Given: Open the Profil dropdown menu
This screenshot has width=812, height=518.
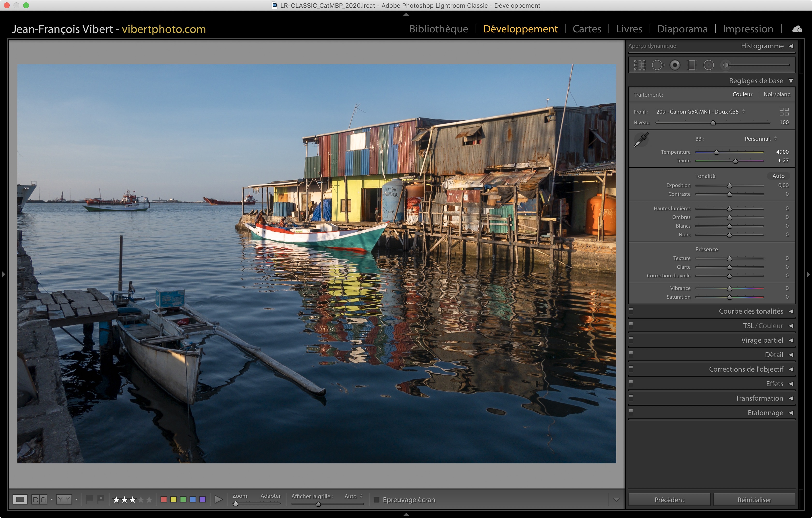Looking at the screenshot, I should click(x=700, y=112).
